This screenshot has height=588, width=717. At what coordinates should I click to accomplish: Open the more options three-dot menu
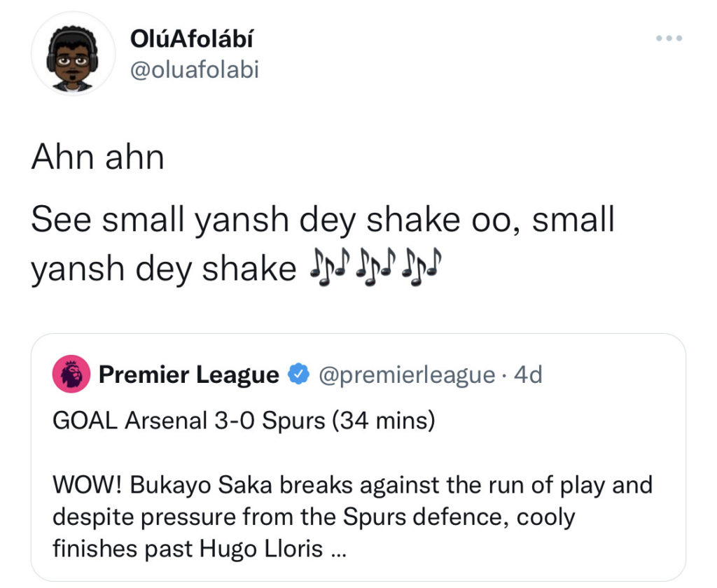[668, 38]
